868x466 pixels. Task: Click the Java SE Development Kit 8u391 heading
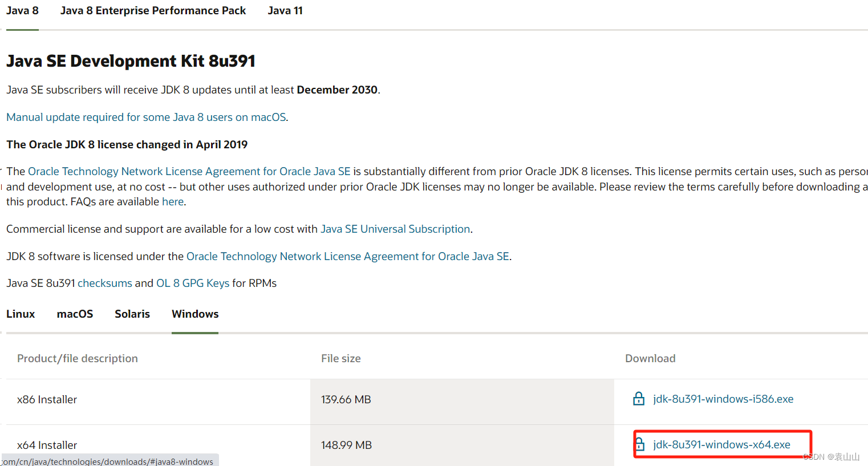131,61
